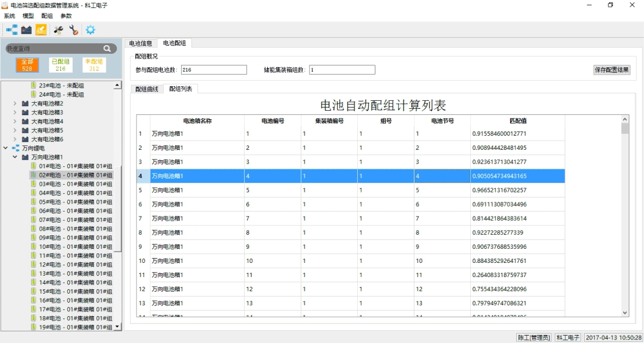This screenshot has height=343, width=644.
Task: Click the 电池编号 column header
Action: 273,121
